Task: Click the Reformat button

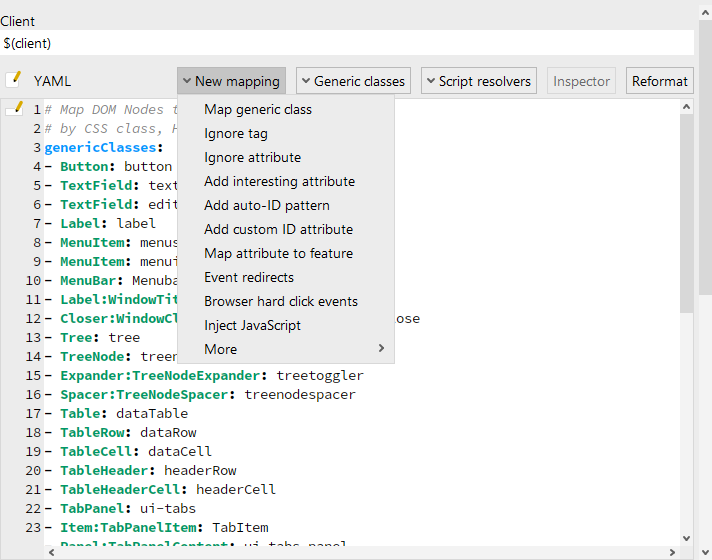Action: tap(660, 81)
